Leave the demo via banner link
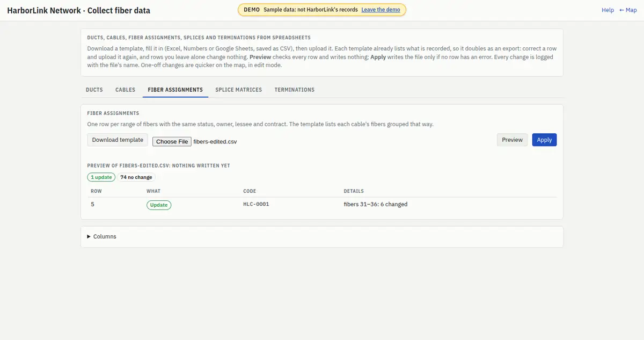Screen dimensions: 644x340 [x=380, y=10]
